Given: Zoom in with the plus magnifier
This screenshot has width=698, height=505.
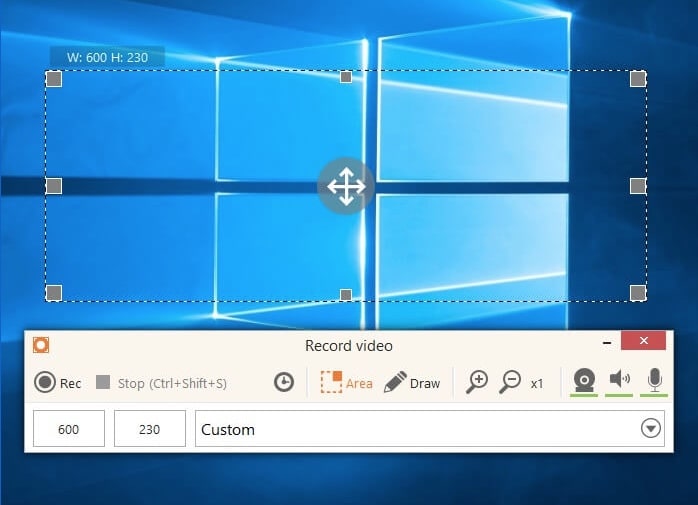Looking at the screenshot, I should (x=477, y=382).
